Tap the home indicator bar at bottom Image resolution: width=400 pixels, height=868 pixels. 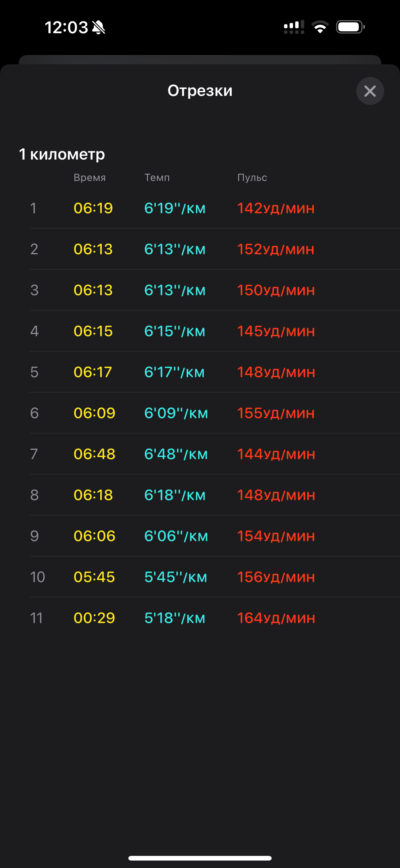[x=200, y=858]
